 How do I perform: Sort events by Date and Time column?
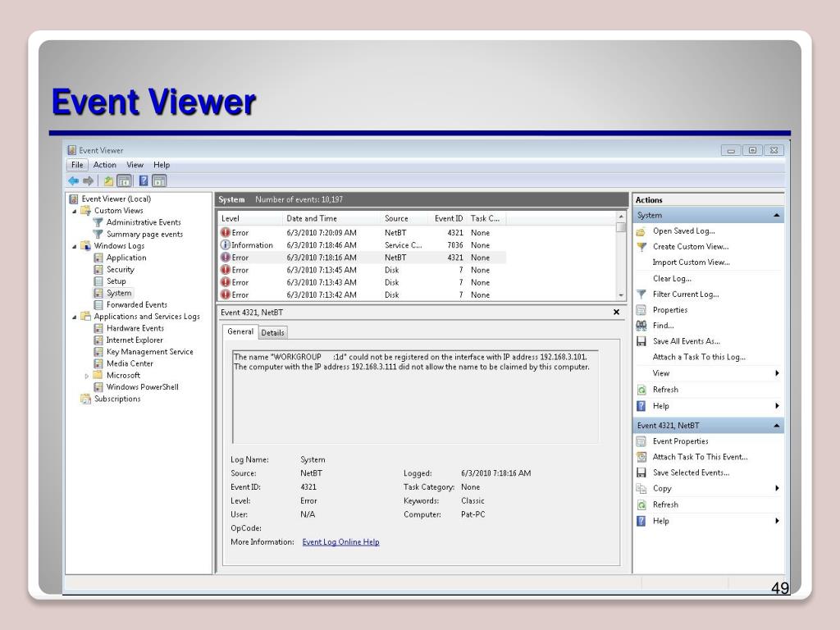pos(331,218)
